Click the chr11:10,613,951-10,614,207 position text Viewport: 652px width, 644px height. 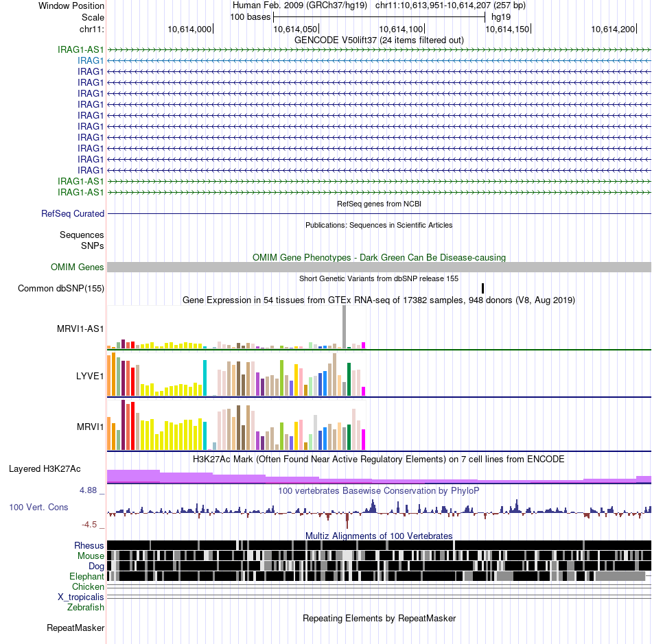point(450,5)
